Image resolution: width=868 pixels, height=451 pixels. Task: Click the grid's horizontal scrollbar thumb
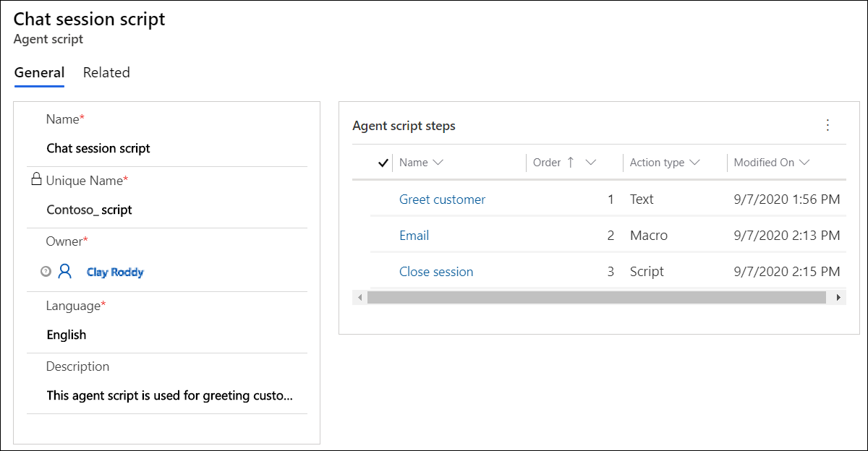coord(596,297)
